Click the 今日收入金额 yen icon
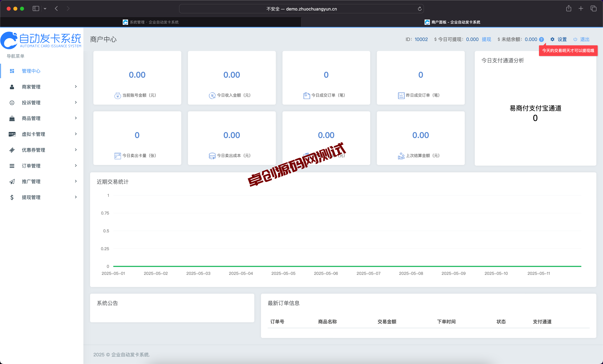Image resolution: width=603 pixels, height=364 pixels. [212, 95]
